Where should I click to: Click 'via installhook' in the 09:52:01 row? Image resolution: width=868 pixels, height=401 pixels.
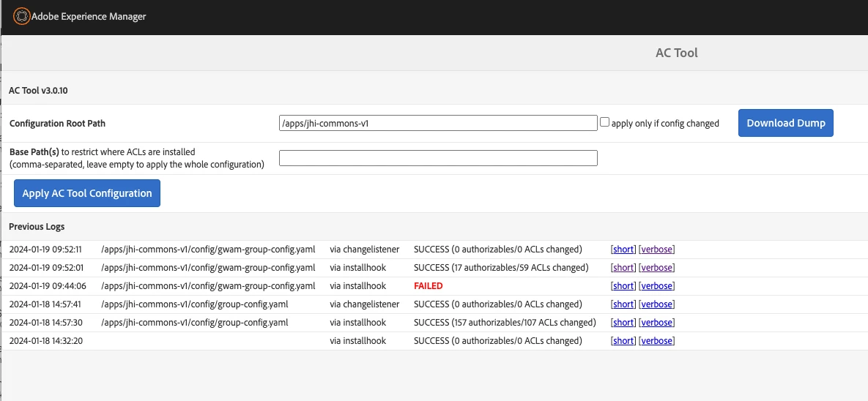[x=357, y=268]
